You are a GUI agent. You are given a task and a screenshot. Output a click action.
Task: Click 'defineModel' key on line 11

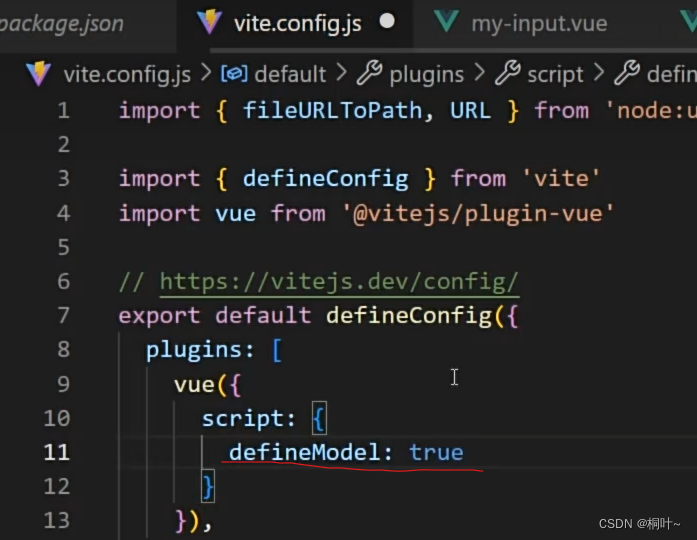click(304, 452)
